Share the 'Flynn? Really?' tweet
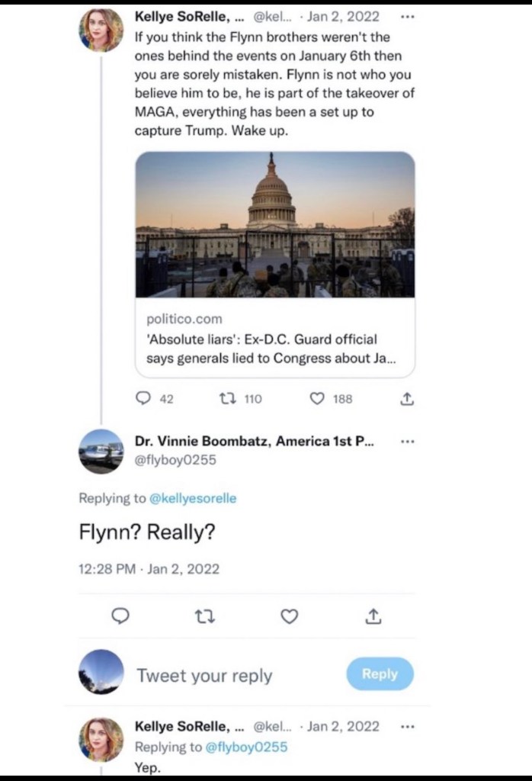Image resolution: width=532 pixels, height=781 pixels. coord(373,616)
